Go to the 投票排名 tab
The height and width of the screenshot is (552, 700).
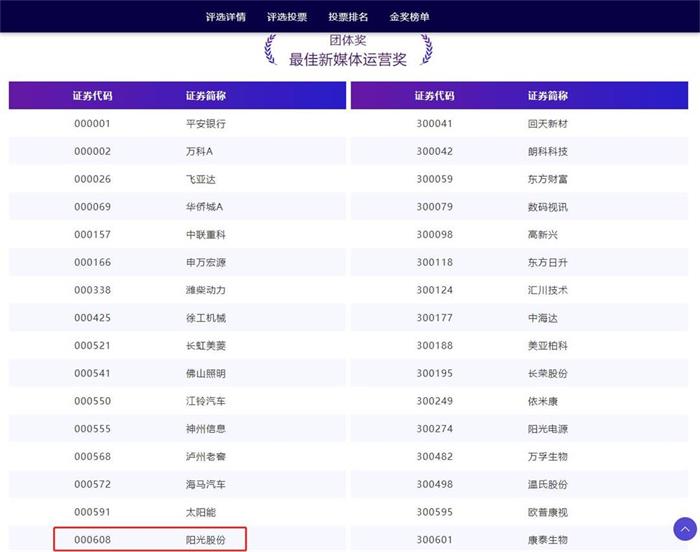(348, 17)
